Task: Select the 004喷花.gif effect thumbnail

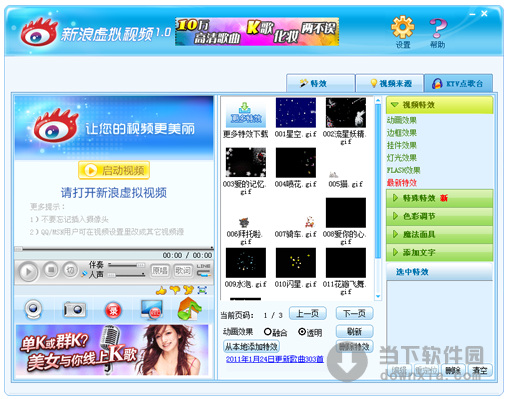Action: click(x=296, y=162)
